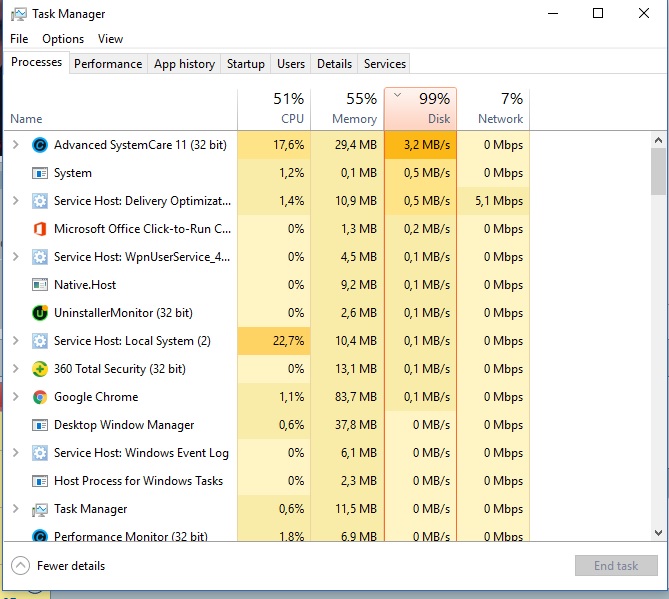The width and height of the screenshot is (669, 599).
Task: Collapse view with Fewer details arrow
Action: coord(20,566)
